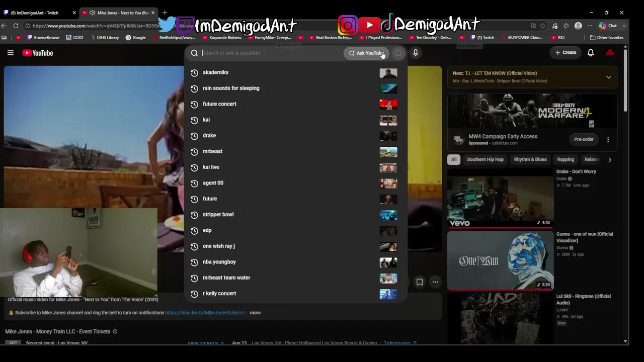Close the ImDemigodAnt Twitch tab
This screenshot has width=644, height=362.
pyautogui.click(x=74, y=13)
